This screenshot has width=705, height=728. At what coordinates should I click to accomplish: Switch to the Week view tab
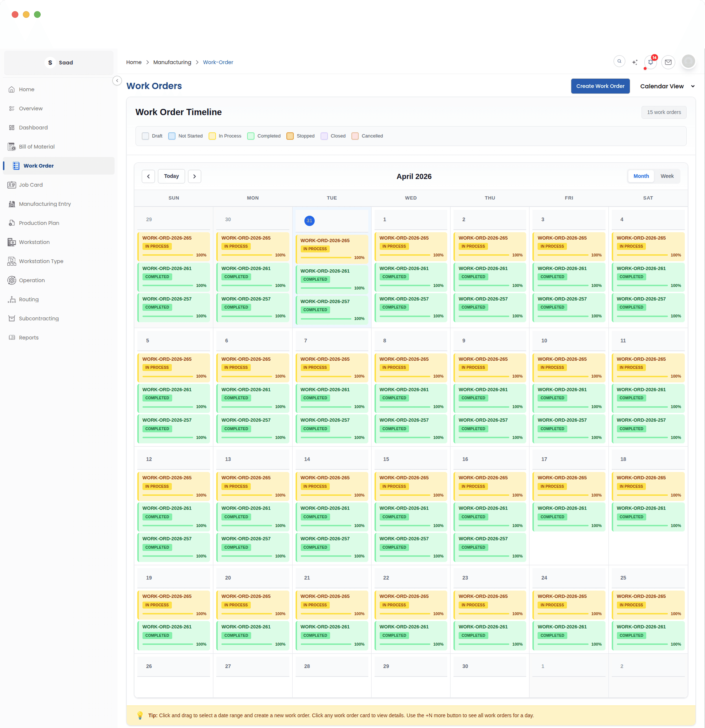pyautogui.click(x=667, y=176)
